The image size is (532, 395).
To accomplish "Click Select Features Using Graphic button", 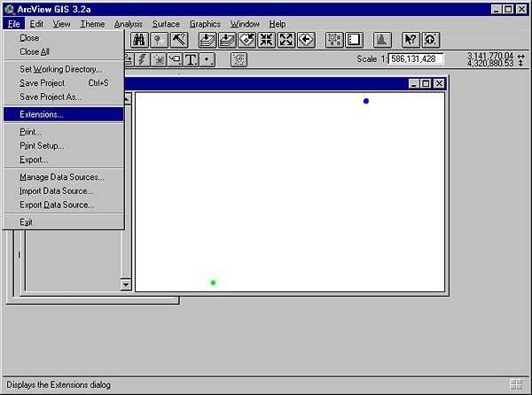I will click(334, 40).
